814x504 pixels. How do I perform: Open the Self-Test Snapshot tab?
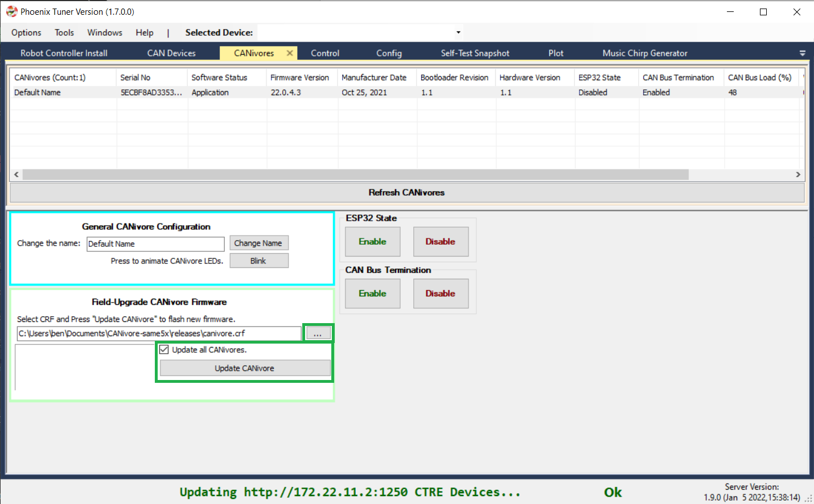[475, 53]
